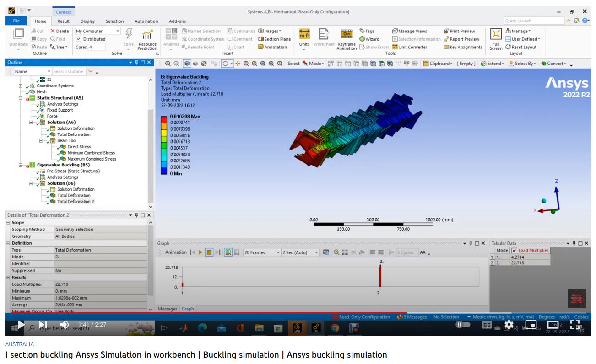Image resolution: width=596 pixels, height=364 pixels.
Task: Switch to the Messages tab
Action: tap(167, 309)
